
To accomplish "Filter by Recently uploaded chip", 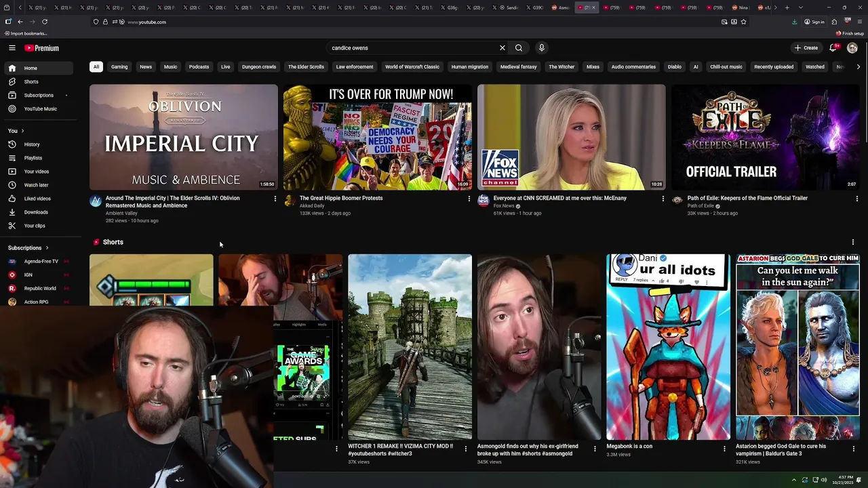I will (x=774, y=67).
